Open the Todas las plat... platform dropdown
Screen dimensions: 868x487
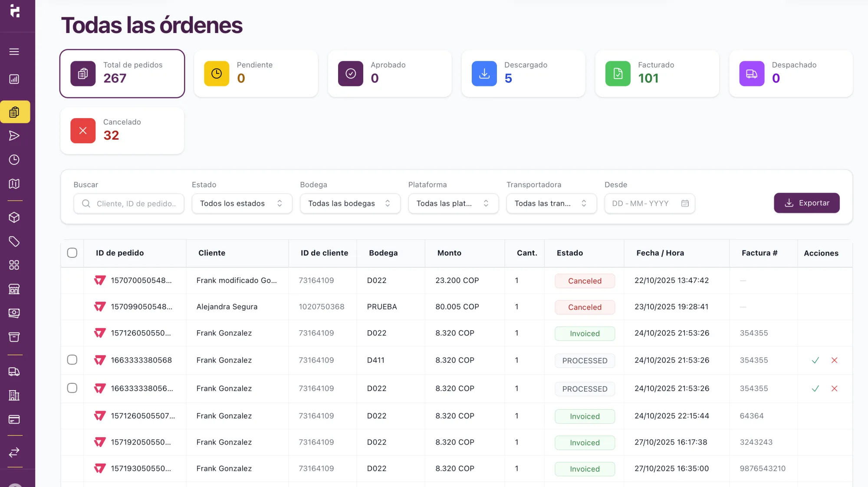coord(453,204)
